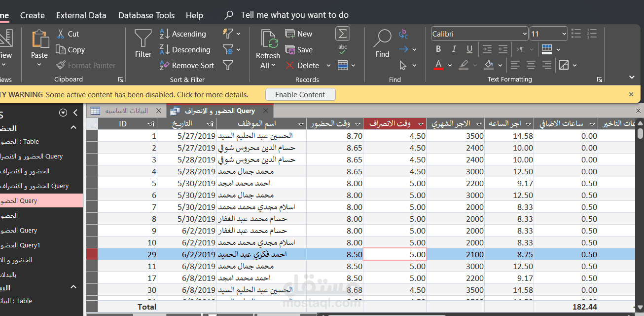The image size is (644, 316).
Task: Click the Refresh All icon
Action: coord(270,39)
